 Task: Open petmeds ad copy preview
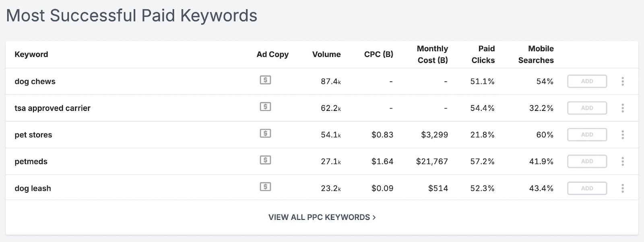(266, 161)
